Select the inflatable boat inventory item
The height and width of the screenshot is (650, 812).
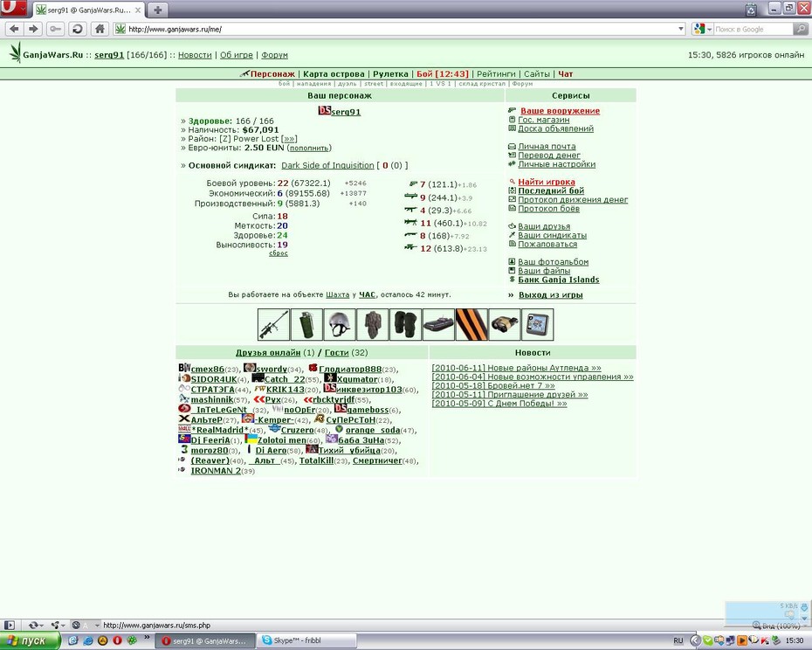coord(438,324)
